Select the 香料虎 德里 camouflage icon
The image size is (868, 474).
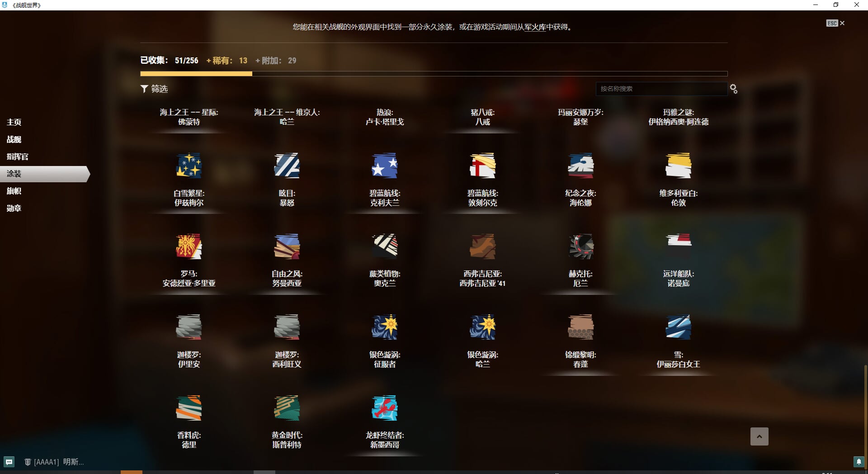tap(189, 408)
